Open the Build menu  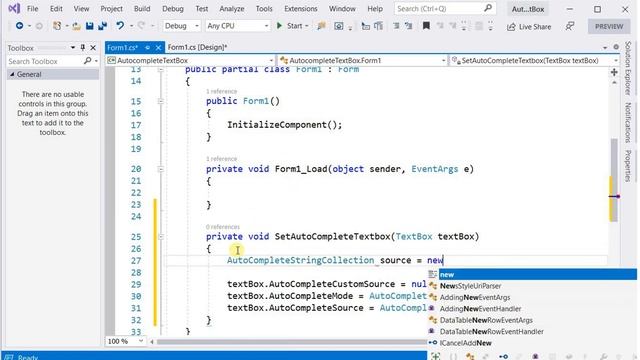(x=142, y=9)
